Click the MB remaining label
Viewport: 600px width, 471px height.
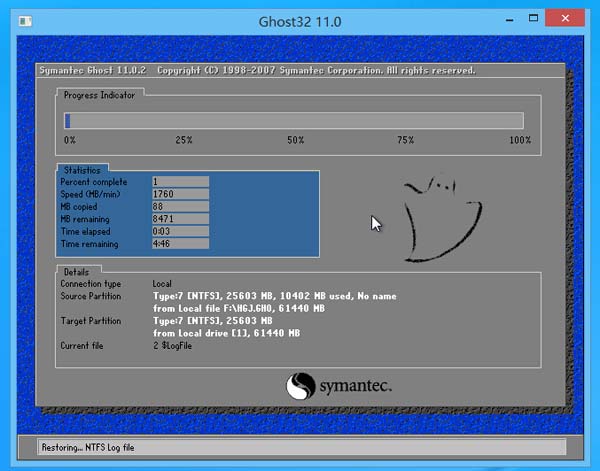click(85, 219)
